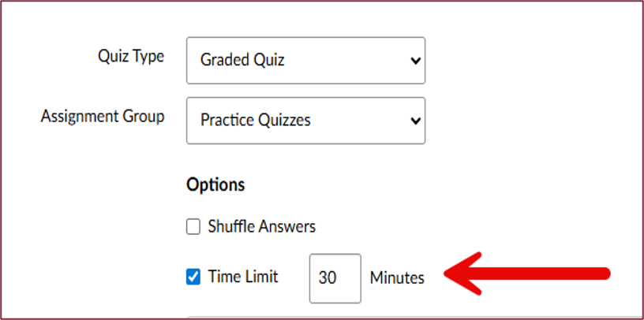The image size is (644, 320).
Task: Click the "Minutes" unit label
Action: tap(397, 278)
